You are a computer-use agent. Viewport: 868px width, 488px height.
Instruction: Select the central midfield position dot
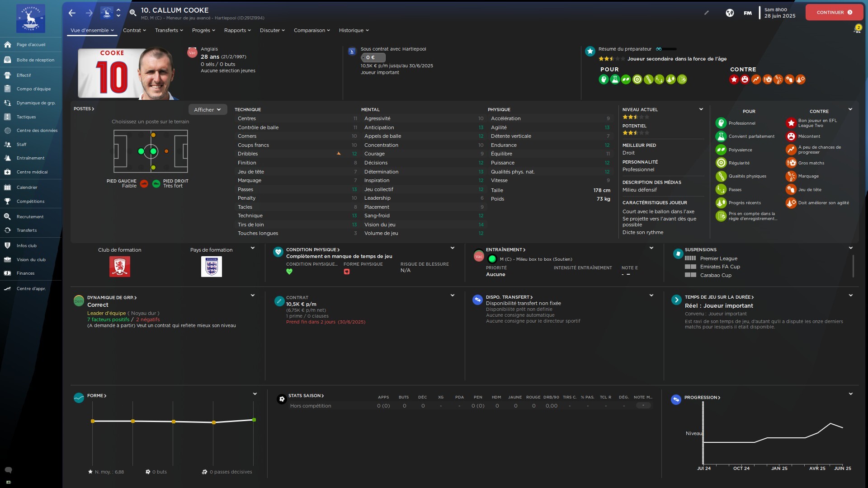pyautogui.click(x=153, y=151)
